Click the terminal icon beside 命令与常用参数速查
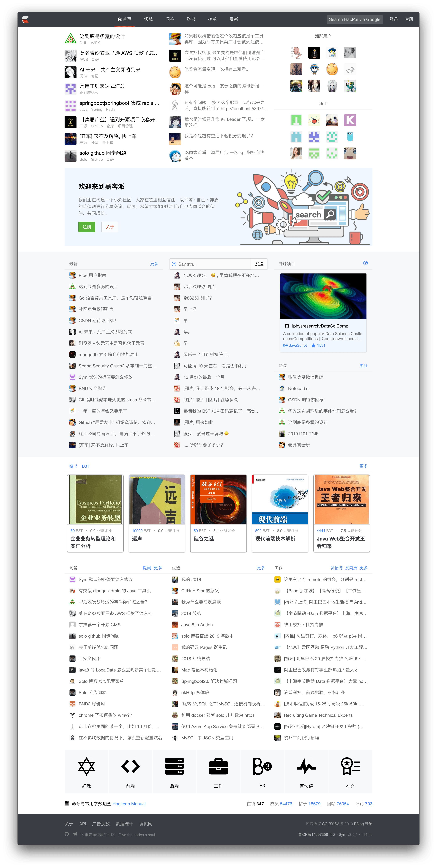Viewport: 437px width, 868px height. click(67, 803)
